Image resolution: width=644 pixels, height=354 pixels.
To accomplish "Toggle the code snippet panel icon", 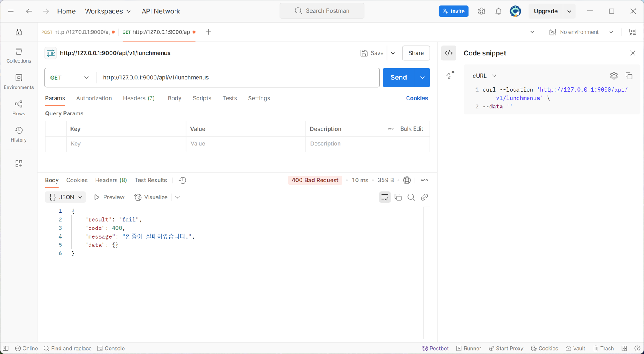I will coord(449,53).
